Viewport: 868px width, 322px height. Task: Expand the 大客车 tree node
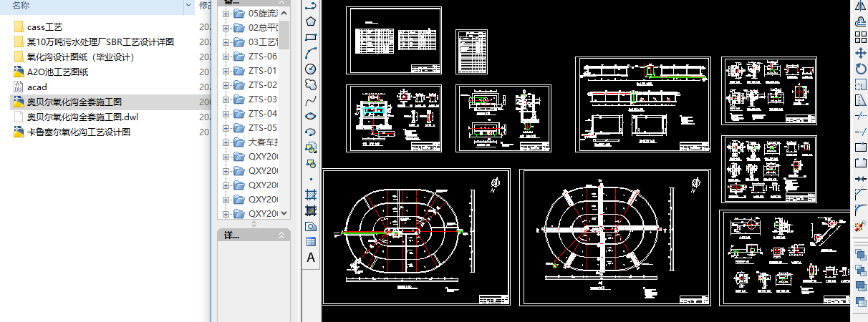click(x=226, y=142)
